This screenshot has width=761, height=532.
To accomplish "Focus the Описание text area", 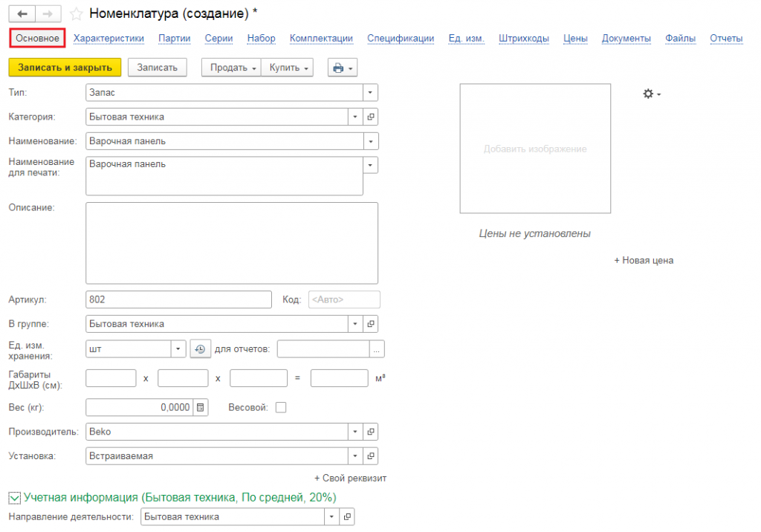I will [x=232, y=243].
